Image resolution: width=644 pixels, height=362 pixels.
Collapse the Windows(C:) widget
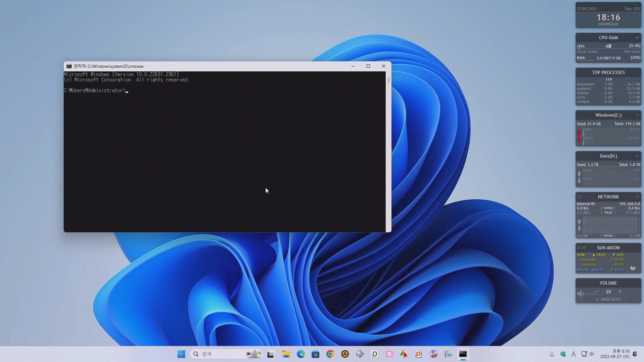tap(637, 115)
